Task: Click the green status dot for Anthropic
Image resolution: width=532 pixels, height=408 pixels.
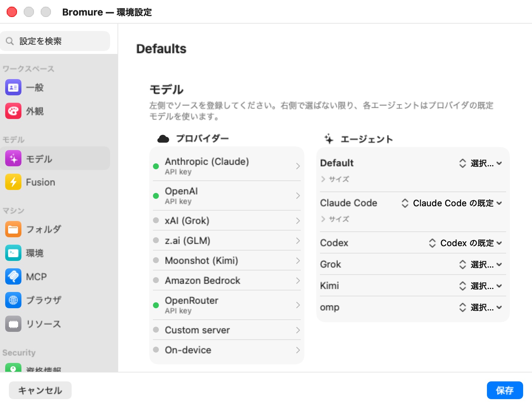Action: point(156,166)
